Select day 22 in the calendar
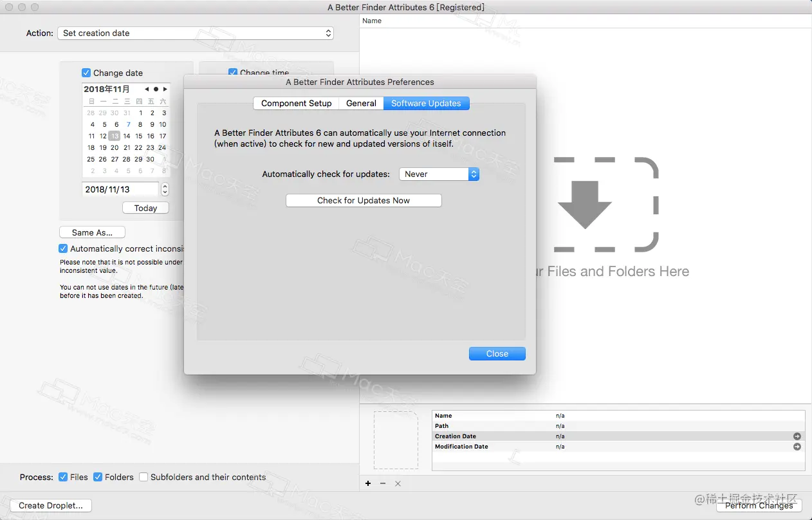Screen dimensions: 812x520 pos(138,147)
